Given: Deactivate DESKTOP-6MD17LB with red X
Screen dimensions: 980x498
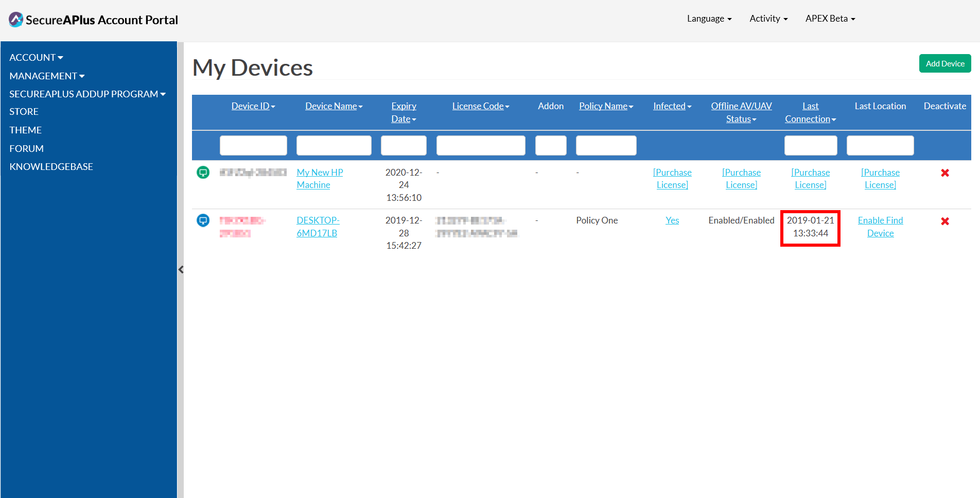Looking at the screenshot, I should click(x=945, y=221).
